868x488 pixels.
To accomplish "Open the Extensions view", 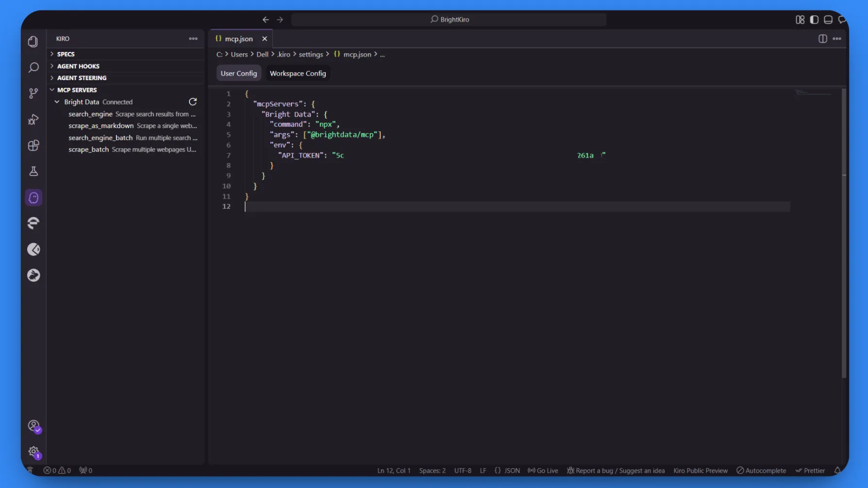I will coord(33,146).
